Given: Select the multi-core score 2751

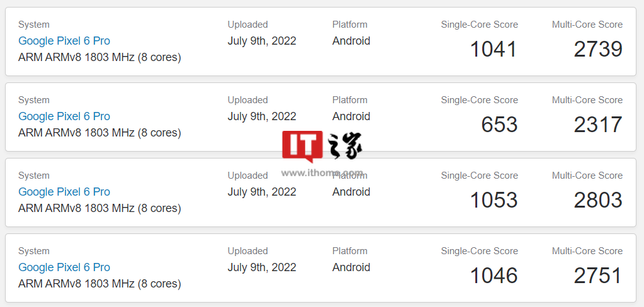Looking at the screenshot, I should tap(598, 276).
